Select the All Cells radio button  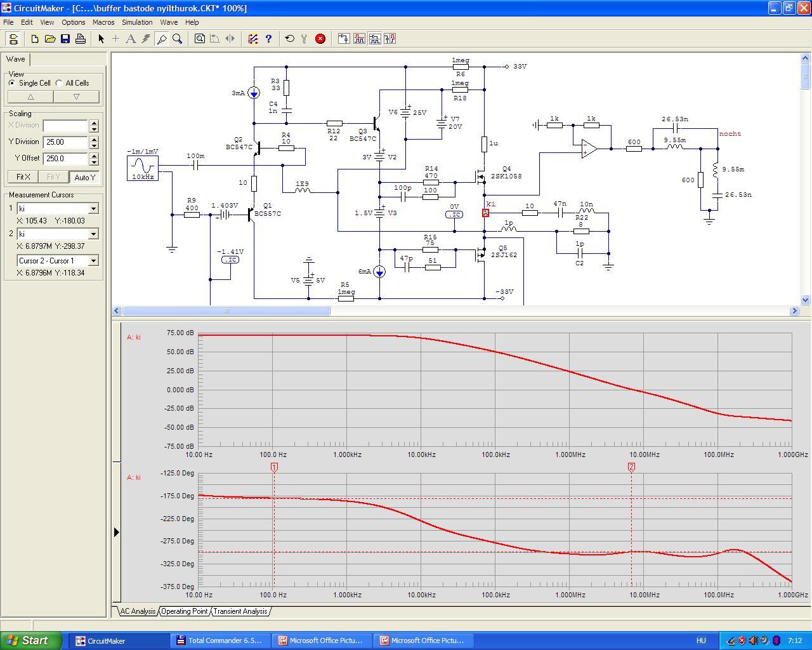[x=59, y=83]
